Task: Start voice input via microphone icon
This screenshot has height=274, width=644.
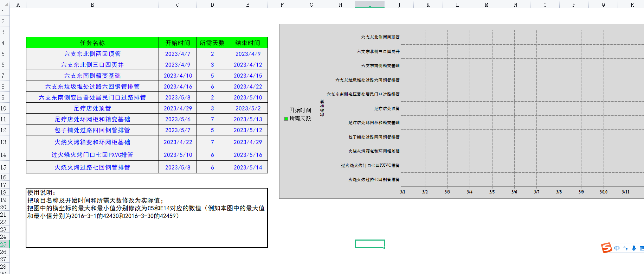Action: coord(633,248)
